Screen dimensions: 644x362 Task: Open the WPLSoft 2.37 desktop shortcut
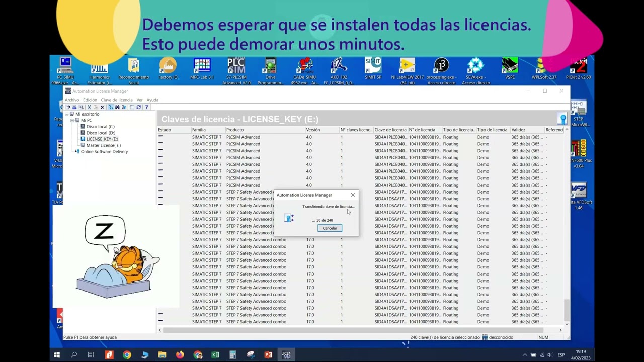(544, 69)
